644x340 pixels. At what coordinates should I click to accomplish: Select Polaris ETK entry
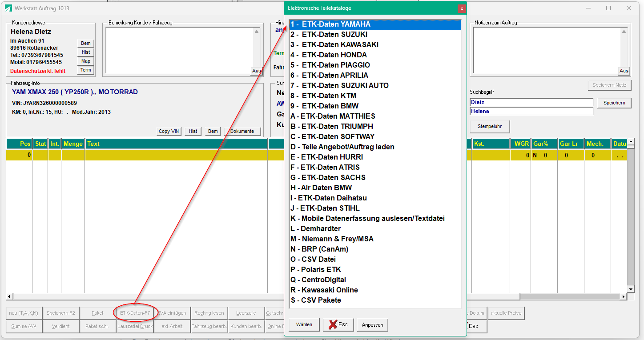click(375, 270)
